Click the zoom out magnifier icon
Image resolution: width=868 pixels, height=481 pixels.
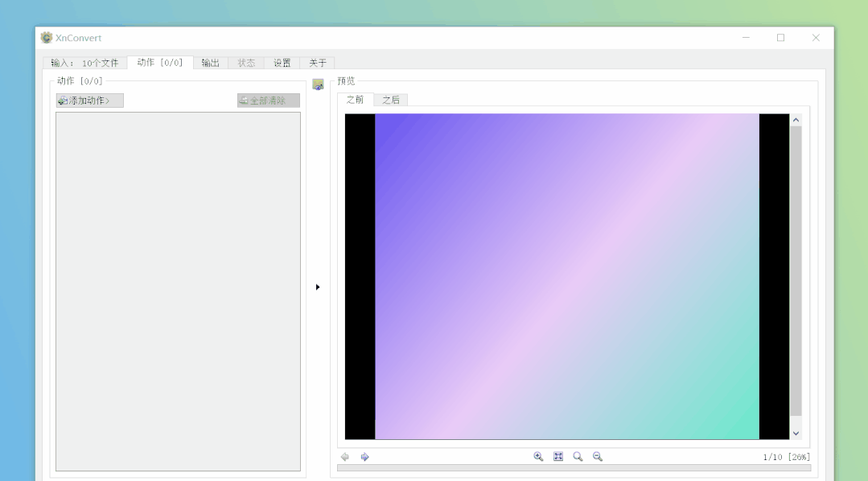click(598, 456)
